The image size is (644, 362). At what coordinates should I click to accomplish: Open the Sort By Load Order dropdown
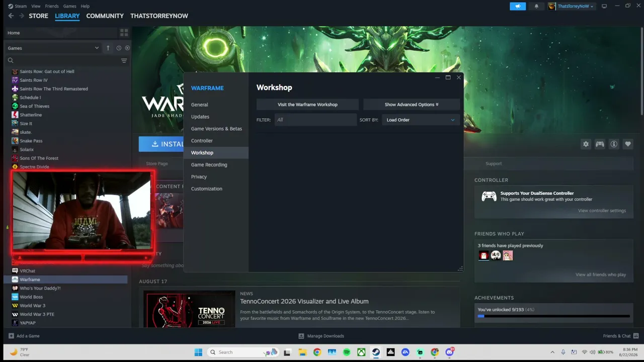(x=421, y=120)
